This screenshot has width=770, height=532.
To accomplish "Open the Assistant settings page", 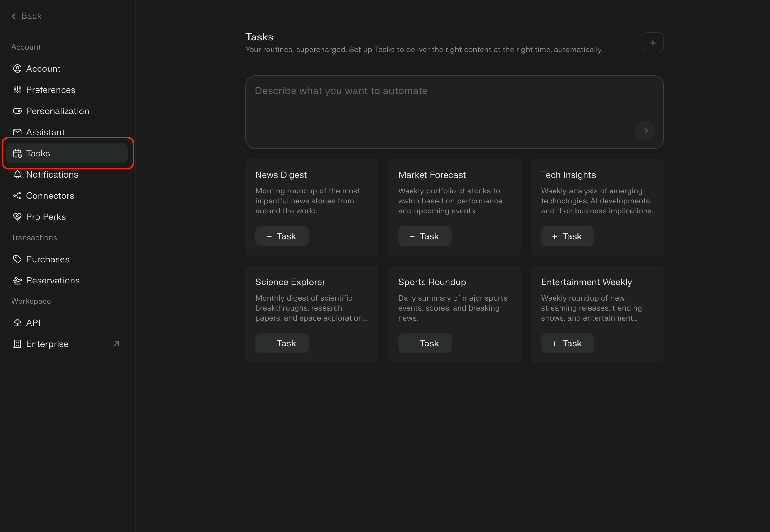I will pyautogui.click(x=45, y=132).
